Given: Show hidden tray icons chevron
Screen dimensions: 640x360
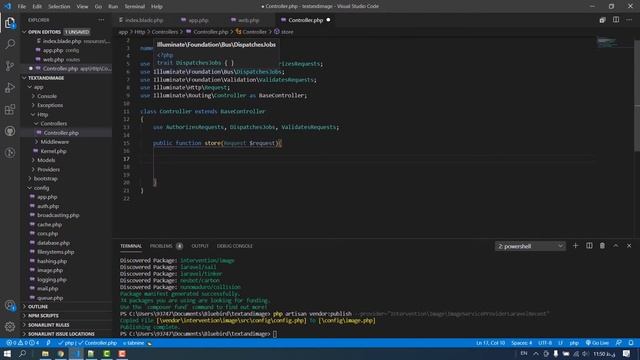Looking at the screenshot, I should pos(536,353).
